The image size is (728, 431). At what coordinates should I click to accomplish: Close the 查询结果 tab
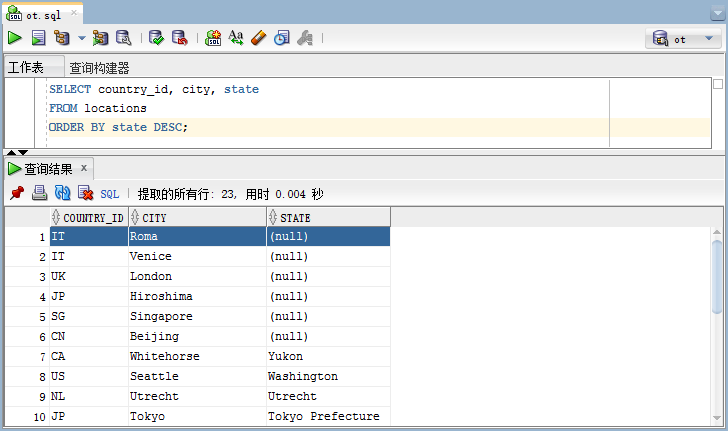[84, 168]
